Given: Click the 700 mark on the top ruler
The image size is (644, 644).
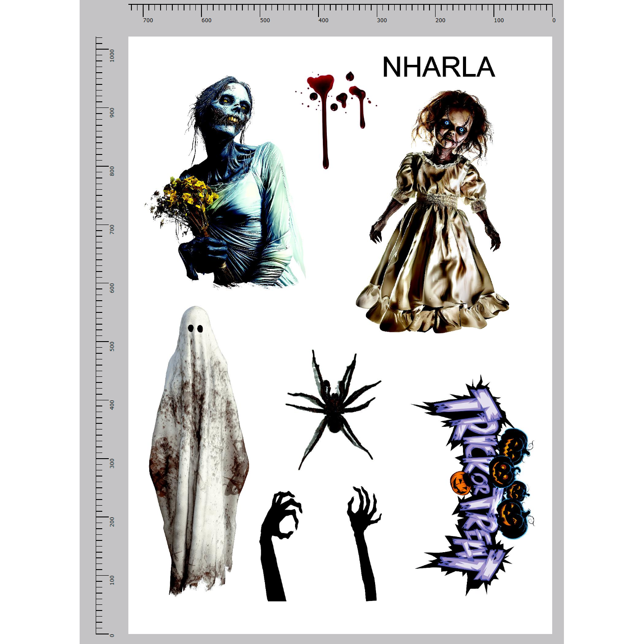Looking at the screenshot, I should click(x=148, y=20).
